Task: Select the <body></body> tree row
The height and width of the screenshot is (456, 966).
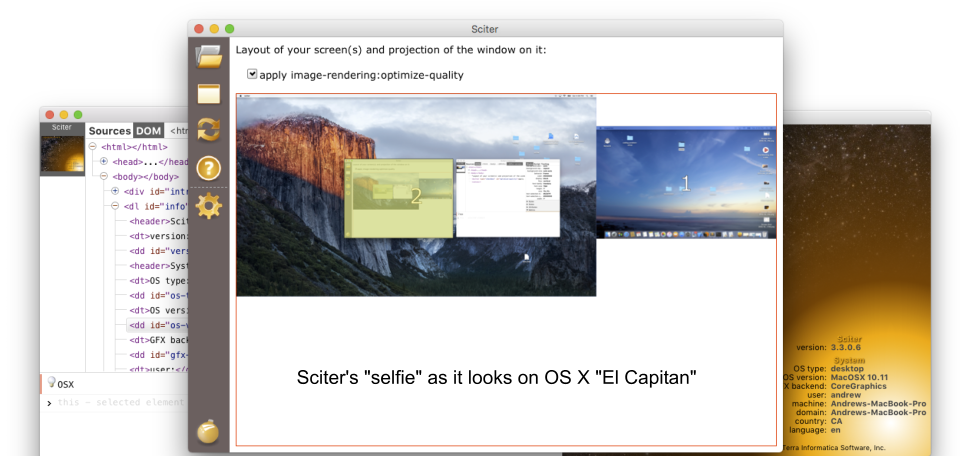Action: click(x=145, y=176)
